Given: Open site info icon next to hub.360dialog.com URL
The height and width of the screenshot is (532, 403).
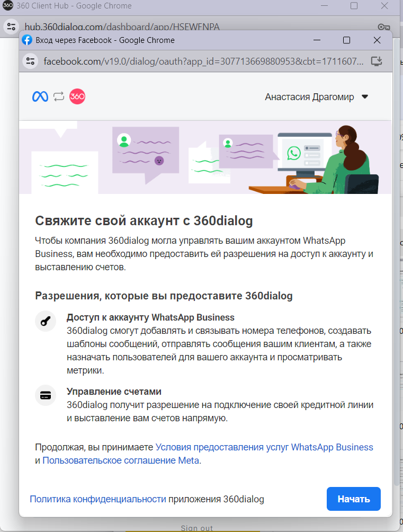Looking at the screenshot, I should point(11,27).
